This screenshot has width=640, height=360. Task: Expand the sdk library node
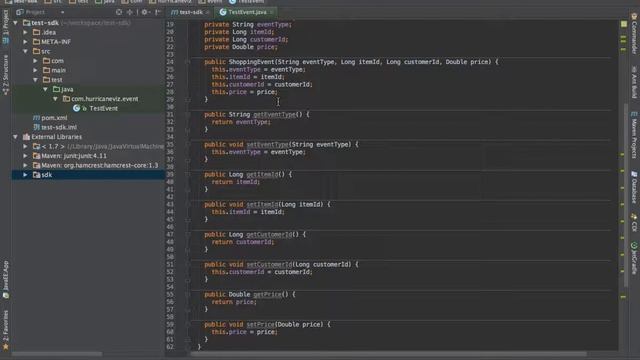(x=25, y=175)
